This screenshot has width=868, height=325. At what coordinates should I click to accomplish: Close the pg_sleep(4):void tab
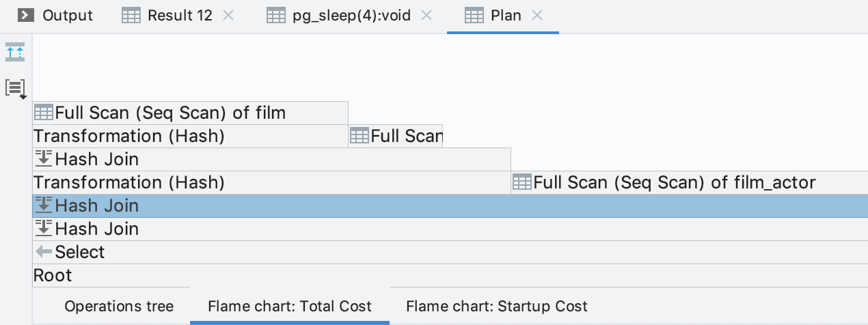[427, 15]
